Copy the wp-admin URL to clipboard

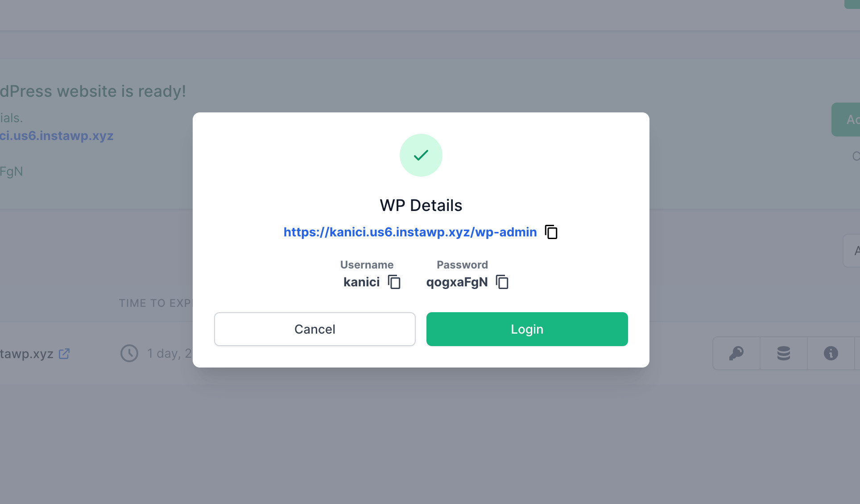coord(551,232)
